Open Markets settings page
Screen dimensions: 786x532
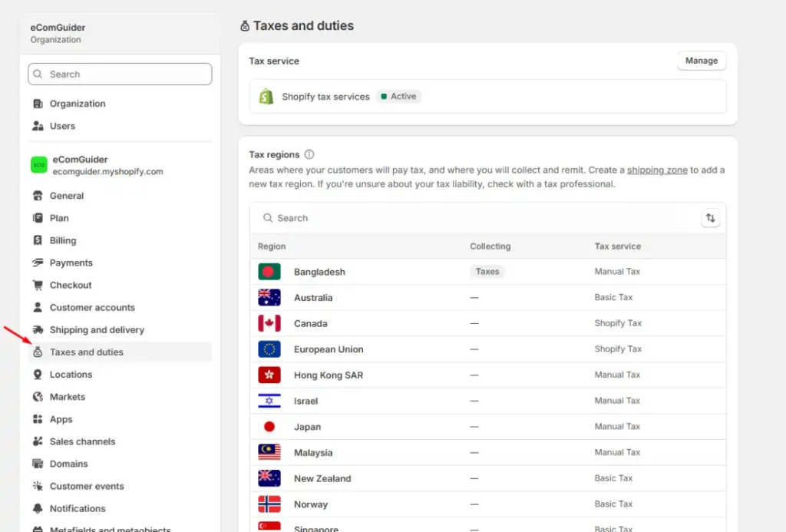pos(120,397)
